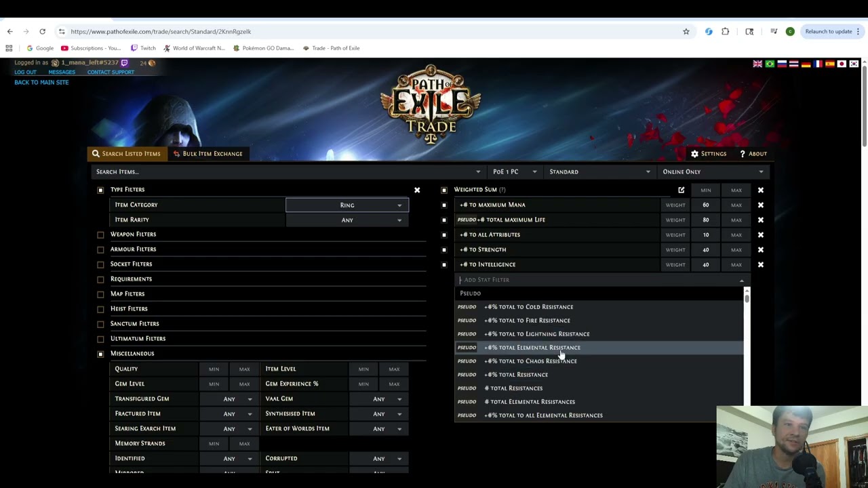Click the edit icon beside Weighted Sum
This screenshot has width=868, height=488.
(682, 190)
